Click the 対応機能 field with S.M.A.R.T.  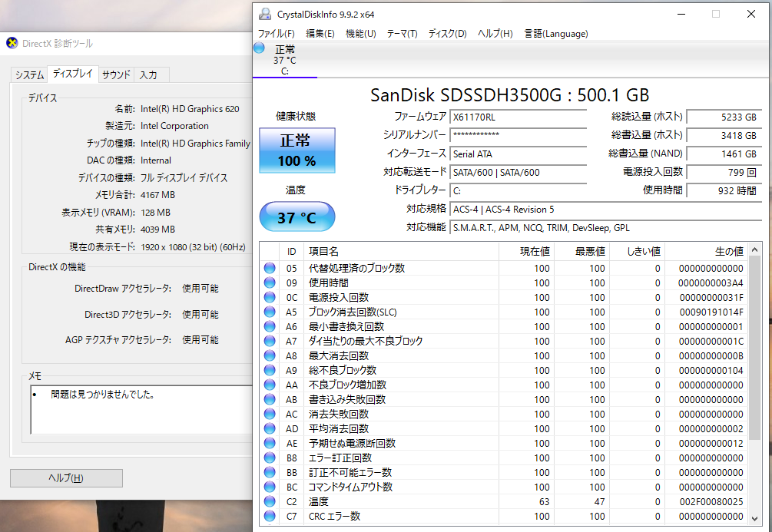605,228
